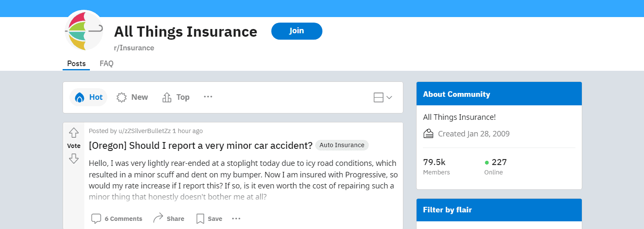
Task: Save the post with bookmark icon
Action: click(200, 219)
